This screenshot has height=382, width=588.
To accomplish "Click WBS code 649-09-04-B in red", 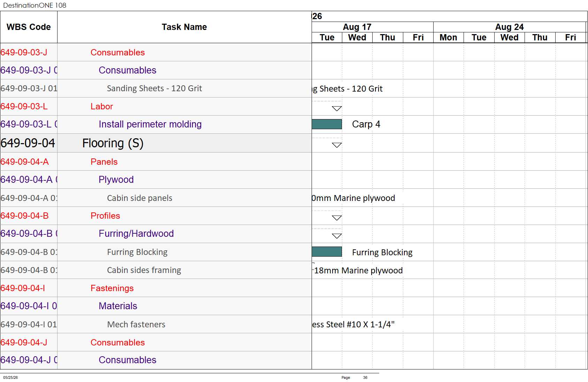I will pyautogui.click(x=25, y=216).
